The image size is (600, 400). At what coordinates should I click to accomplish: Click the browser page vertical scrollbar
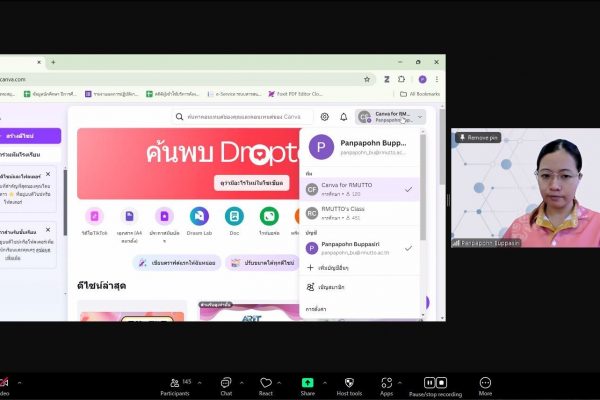click(442, 145)
